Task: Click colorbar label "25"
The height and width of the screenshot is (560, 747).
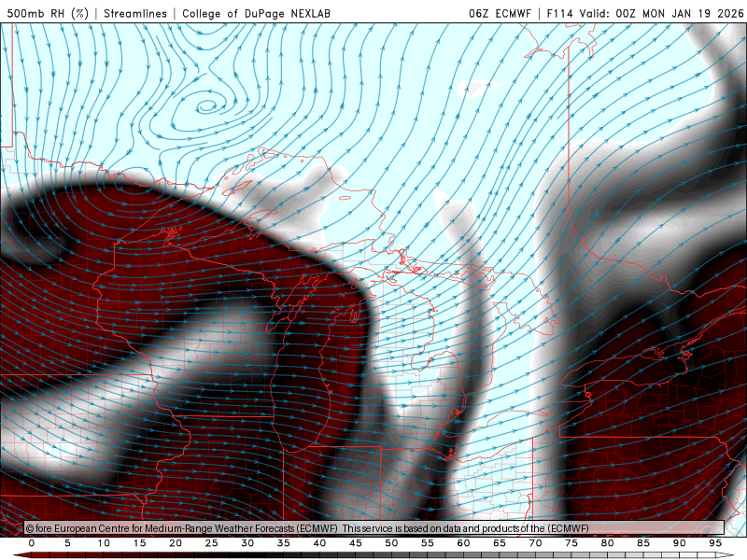Action: [x=212, y=543]
